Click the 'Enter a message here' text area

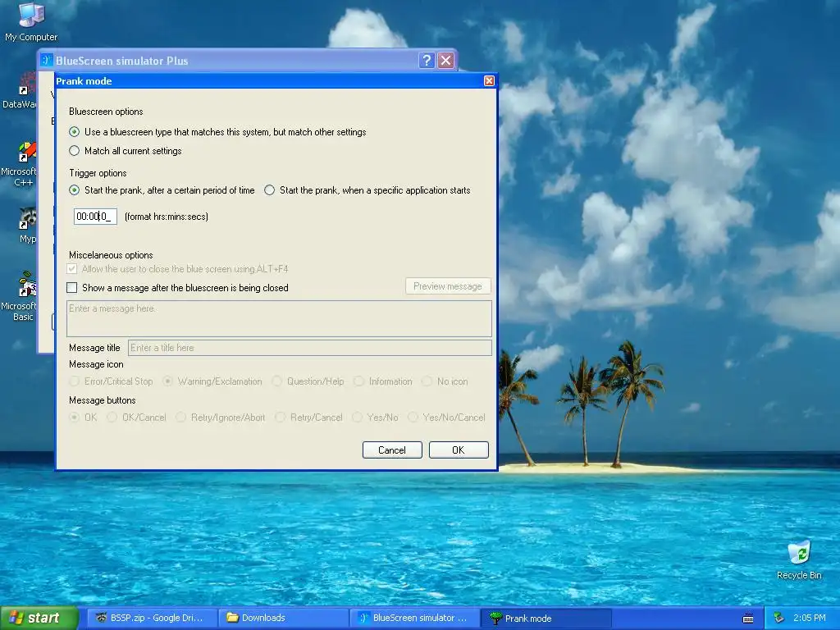point(279,319)
